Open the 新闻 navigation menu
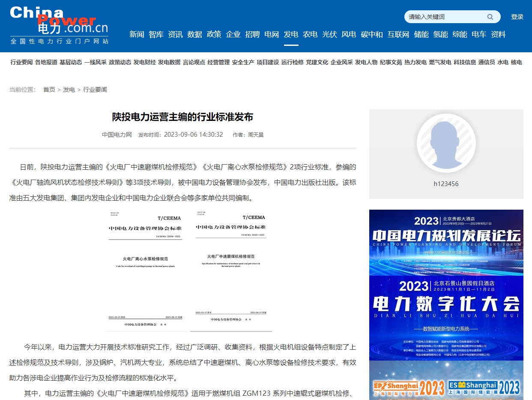 coord(137,34)
